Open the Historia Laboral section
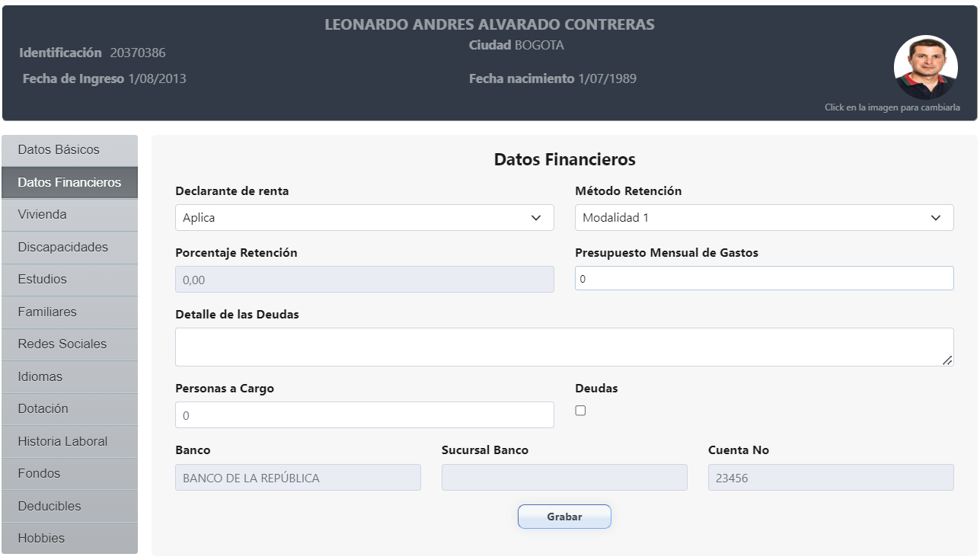Screen dimensions: 980x560 pos(69,441)
